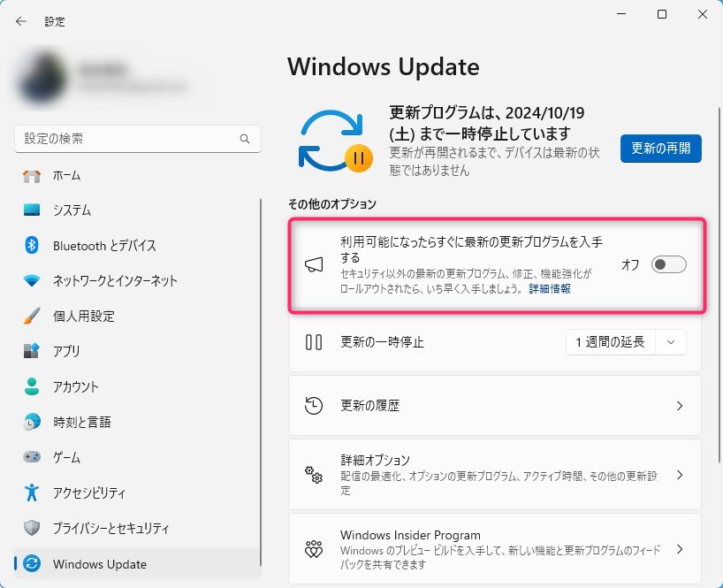Click the 個人用設定 paintbrush icon
723x588 pixels.
pos(32,317)
